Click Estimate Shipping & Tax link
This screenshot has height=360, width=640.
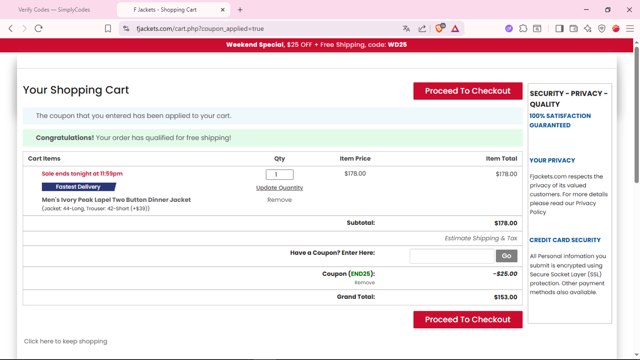pos(481,238)
